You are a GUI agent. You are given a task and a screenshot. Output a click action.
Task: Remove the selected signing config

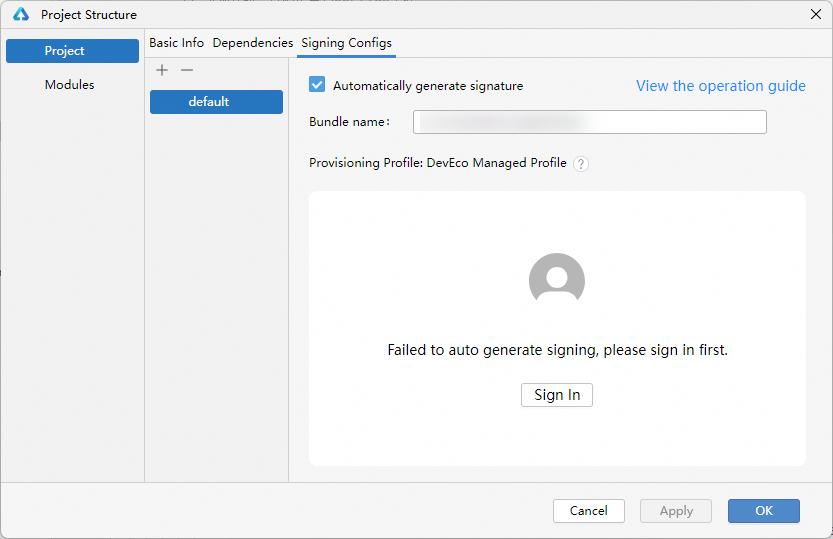click(x=187, y=70)
